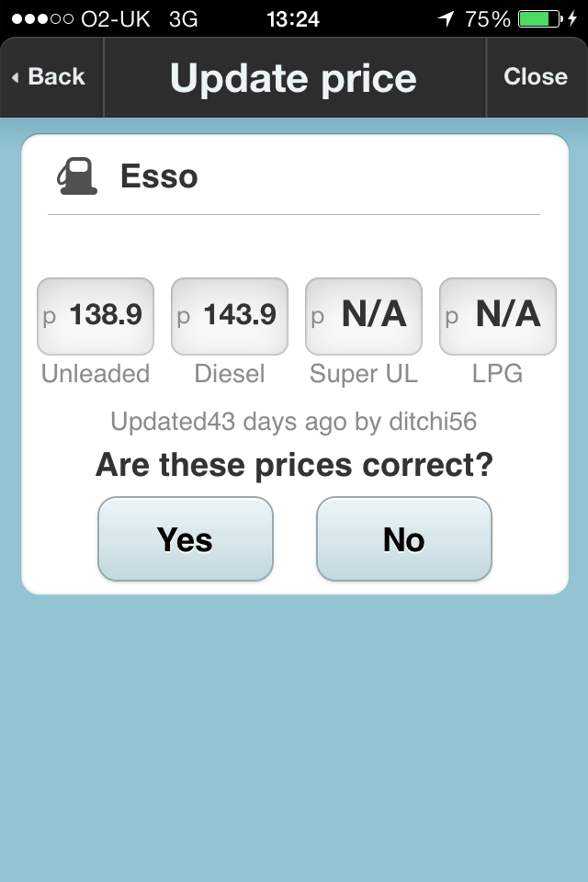Screen dimensions: 588x882
Task: Tap No to reject the prices
Action: [x=404, y=539]
